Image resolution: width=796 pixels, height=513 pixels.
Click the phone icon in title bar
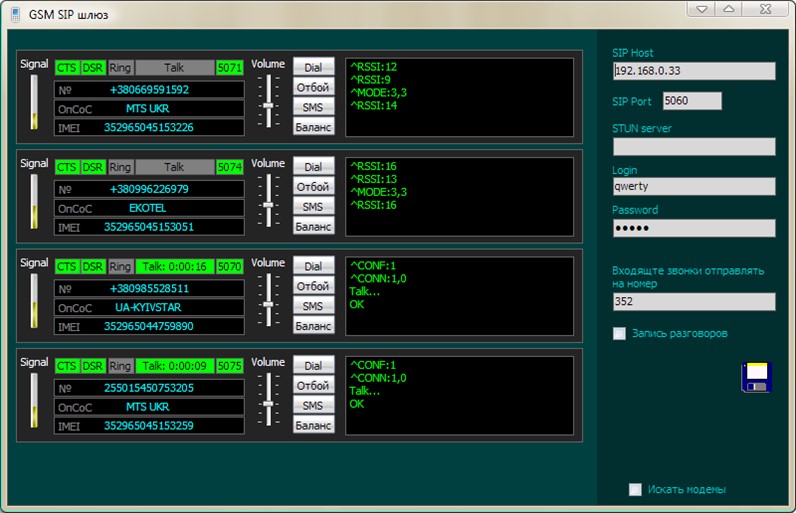pos(15,14)
